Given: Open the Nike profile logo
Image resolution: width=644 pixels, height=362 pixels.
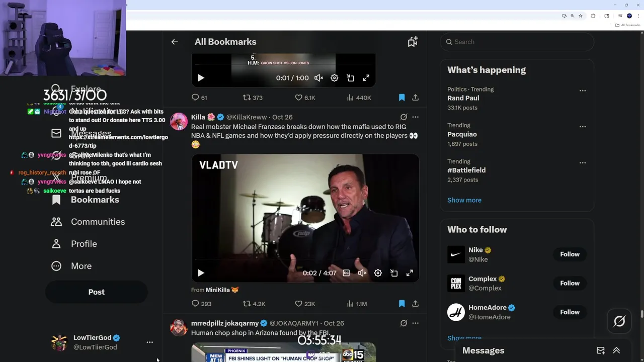Looking at the screenshot, I should click(x=456, y=254).
